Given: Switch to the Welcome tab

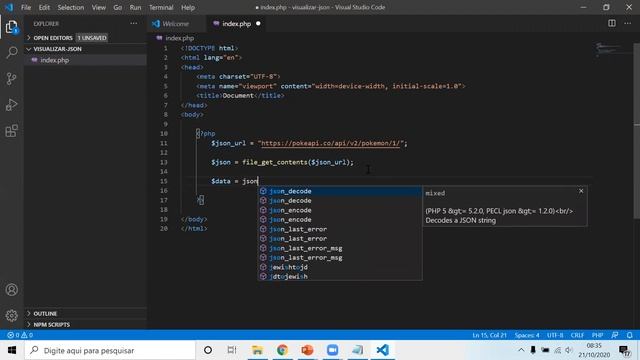Looking at the screenshot, I should coord(176,24).
